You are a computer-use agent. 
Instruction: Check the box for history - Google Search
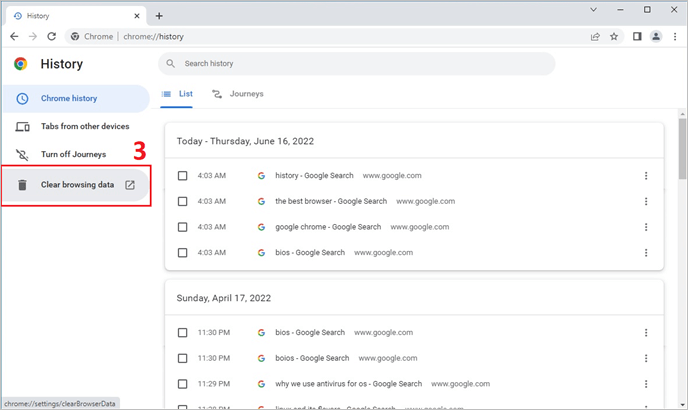pyautogui.click(x=182, y=176)
